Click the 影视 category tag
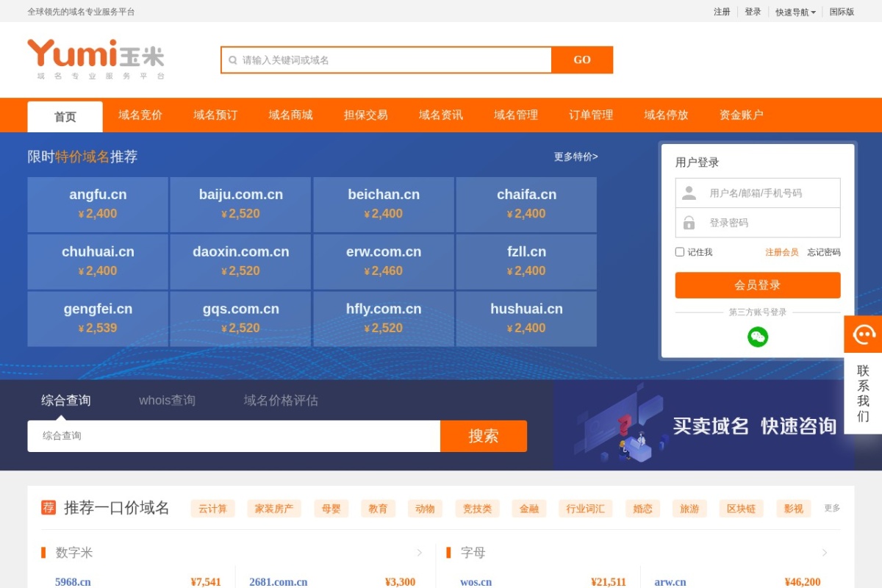 (794, 509)
